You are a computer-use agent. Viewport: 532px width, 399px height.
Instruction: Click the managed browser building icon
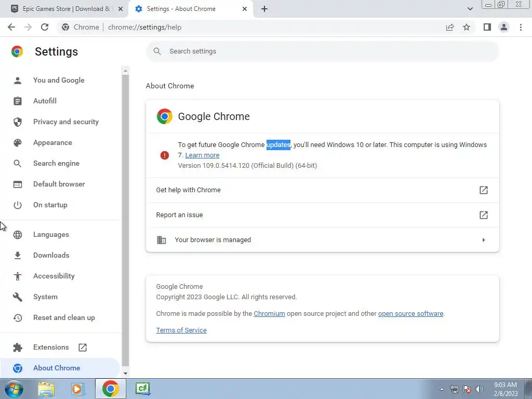[x=162, y=240]
